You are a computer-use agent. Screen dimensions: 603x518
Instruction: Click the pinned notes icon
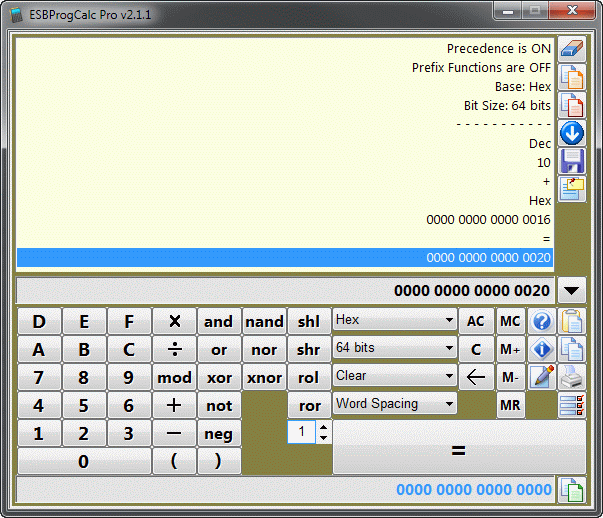pos(572,189)
